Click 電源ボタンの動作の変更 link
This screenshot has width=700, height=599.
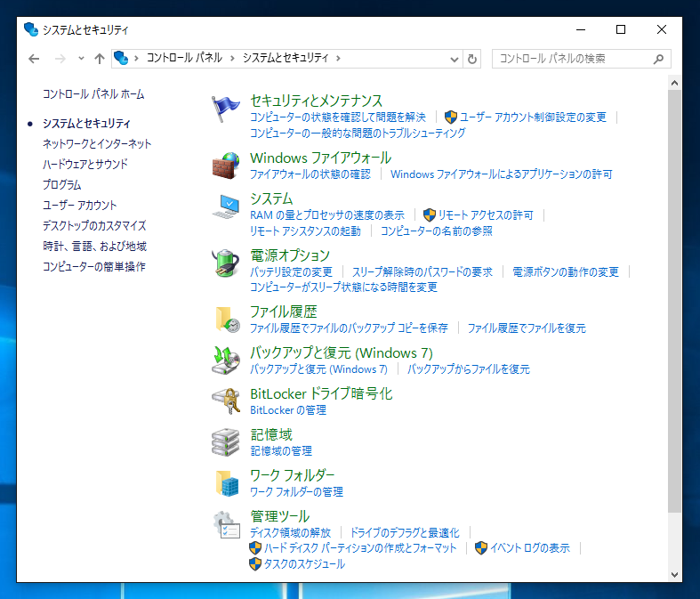pyautogui.click(x=566, y=272)
